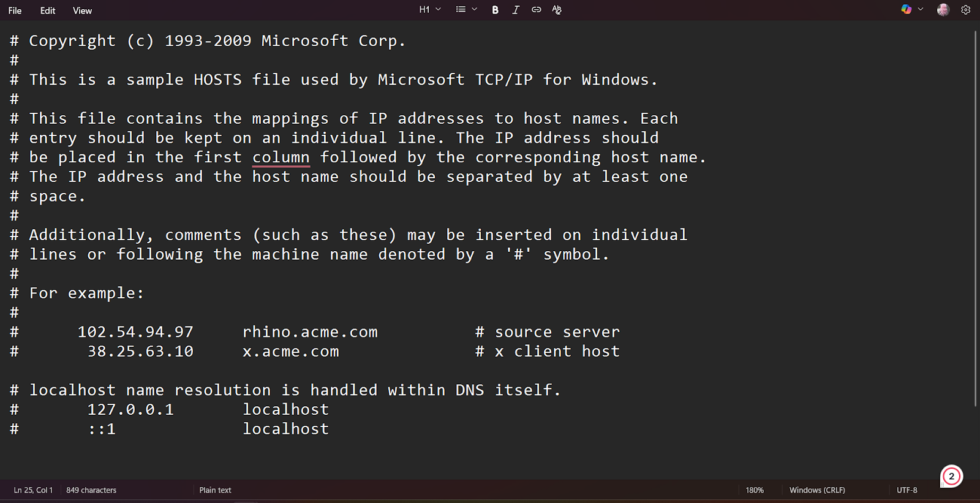Image resolution: width=980 pixels, height=503 pixels.
Task: Open the File menu
Action: (x=15, y=10)
